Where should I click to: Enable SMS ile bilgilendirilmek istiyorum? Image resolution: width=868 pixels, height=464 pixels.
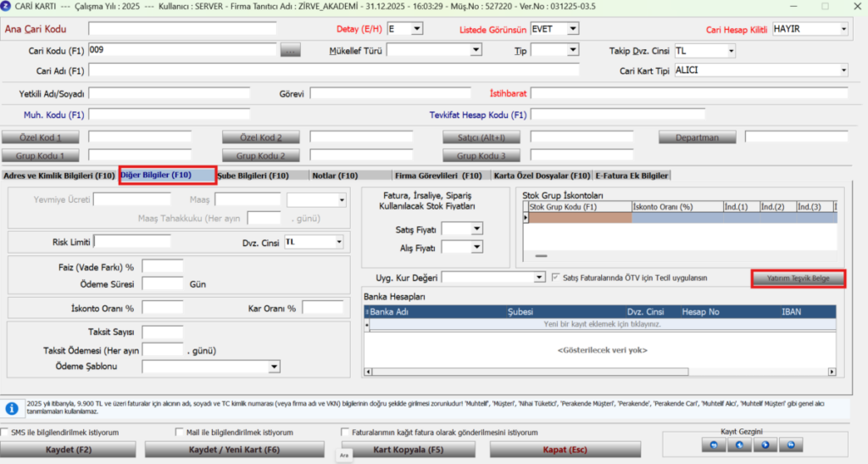coord(4,432)
